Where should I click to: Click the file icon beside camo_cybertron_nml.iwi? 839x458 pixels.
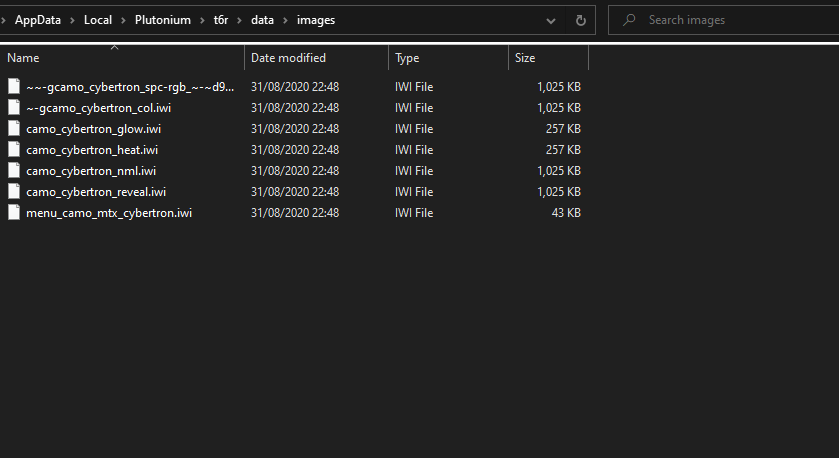[x=14, y=171]
